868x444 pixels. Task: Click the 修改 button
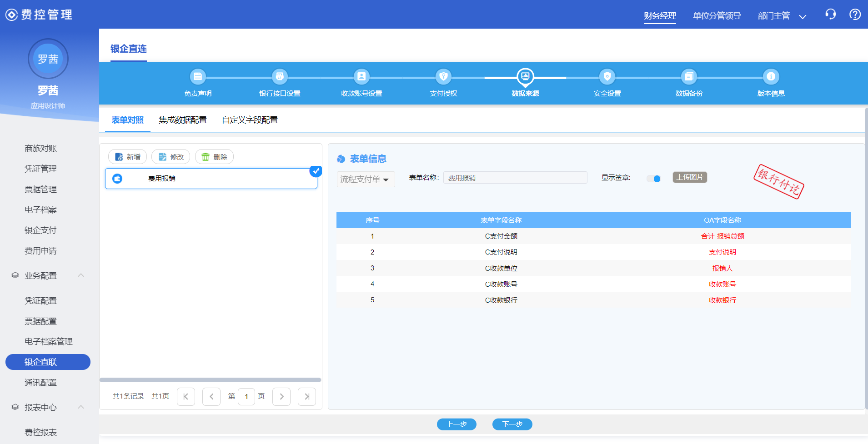coord(171,157)
